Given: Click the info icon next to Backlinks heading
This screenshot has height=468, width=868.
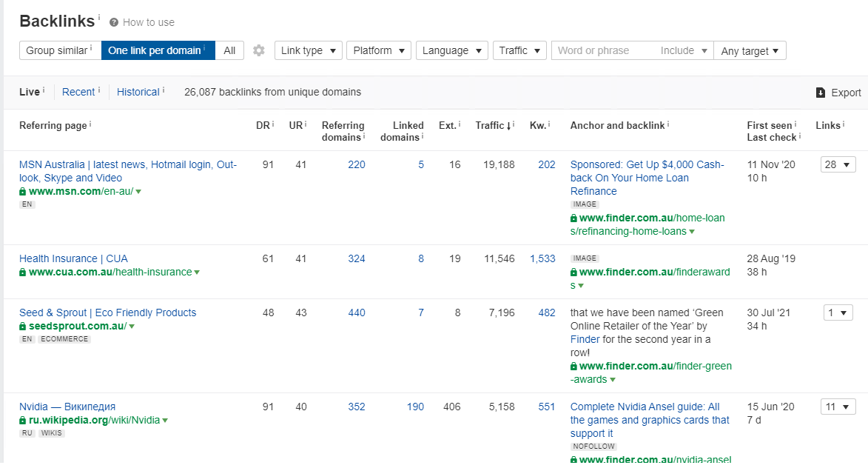Looking at the screenshot, I should (x=99, y=17).
